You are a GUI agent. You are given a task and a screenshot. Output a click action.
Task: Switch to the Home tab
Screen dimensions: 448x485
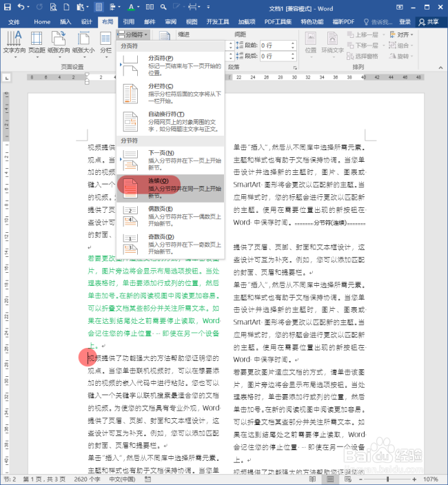[42, 22]
